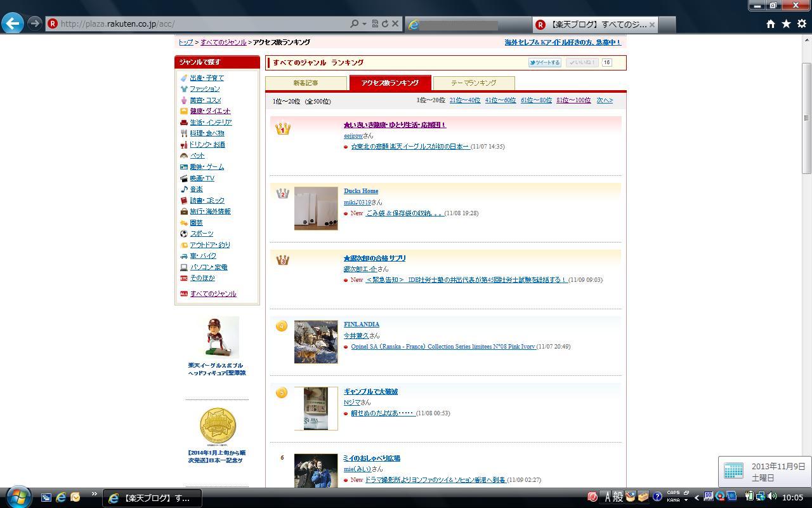Click the browser Back arrow button
812x508 pixels.
[x=13, y=23]
